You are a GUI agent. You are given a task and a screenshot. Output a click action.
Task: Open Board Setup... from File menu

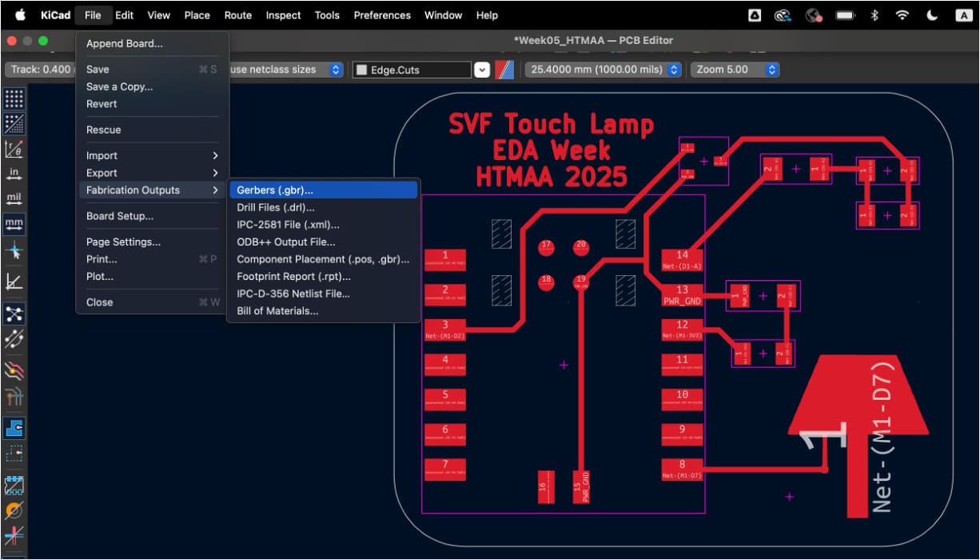[120, 216]
